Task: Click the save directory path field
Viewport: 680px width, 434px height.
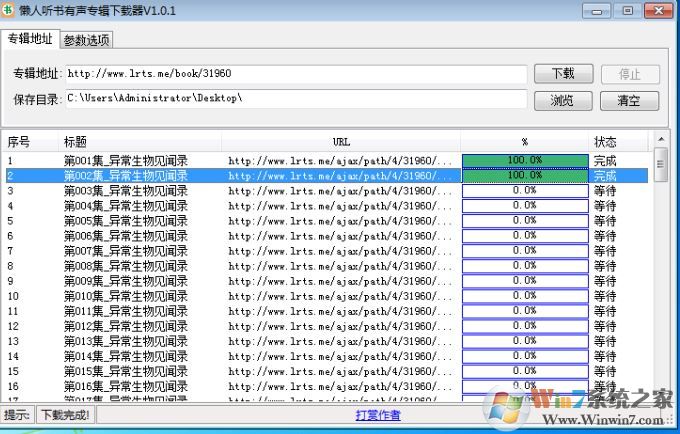Action: pos(295,99)
